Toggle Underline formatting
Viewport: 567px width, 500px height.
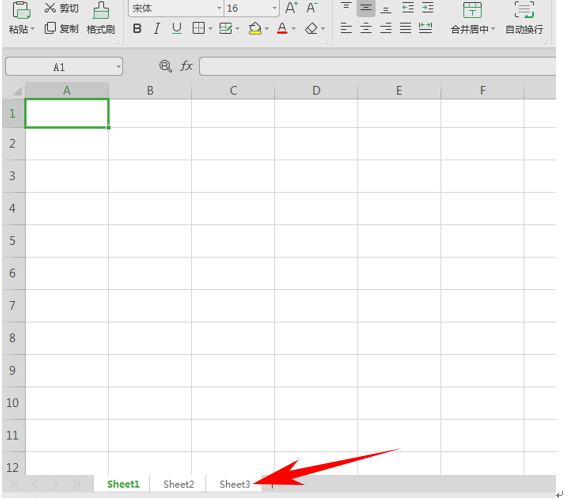pyautogui.click(x=177, y=28)
